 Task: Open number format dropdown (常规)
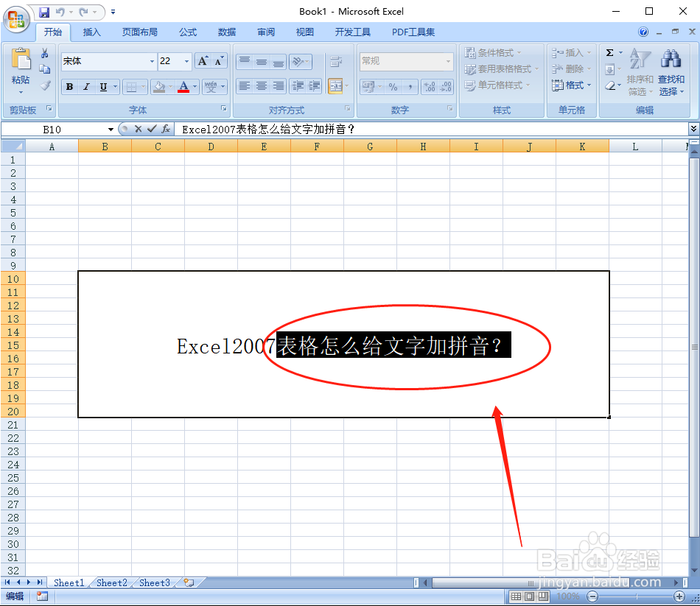448,61
